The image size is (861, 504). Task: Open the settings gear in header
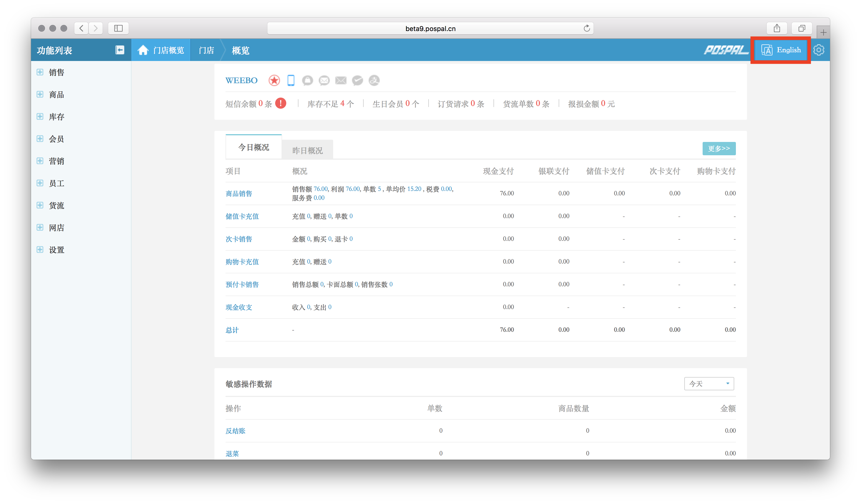tap(819, 50)
